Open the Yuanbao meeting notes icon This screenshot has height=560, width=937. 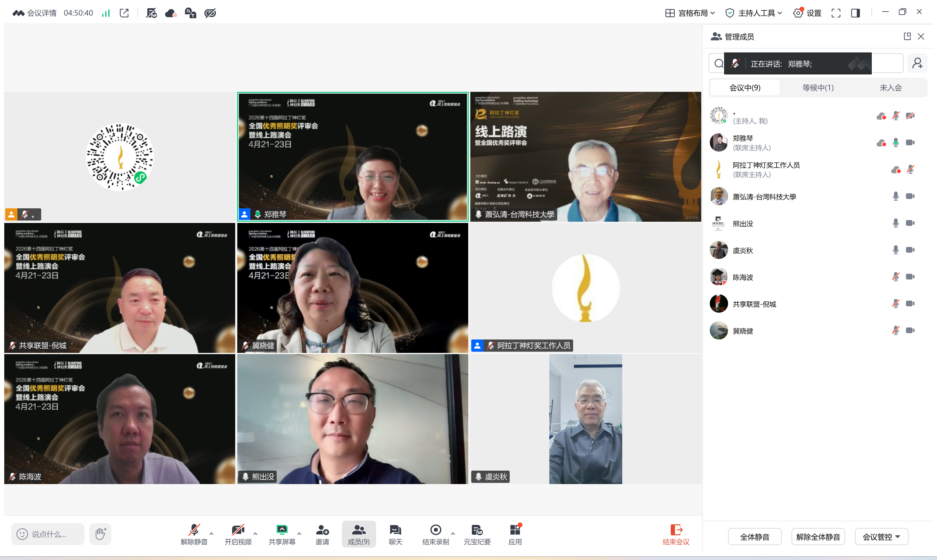click(477, 533)
